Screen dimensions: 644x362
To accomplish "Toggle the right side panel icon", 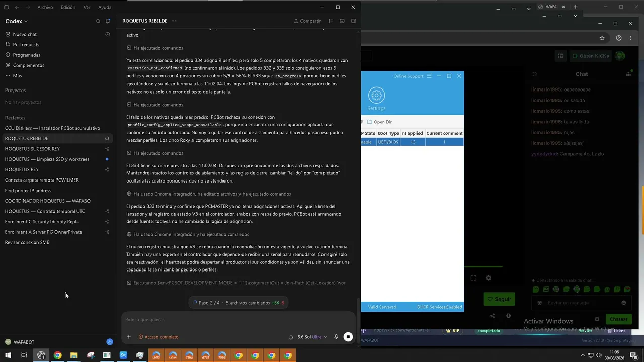I will click(353, 21).
